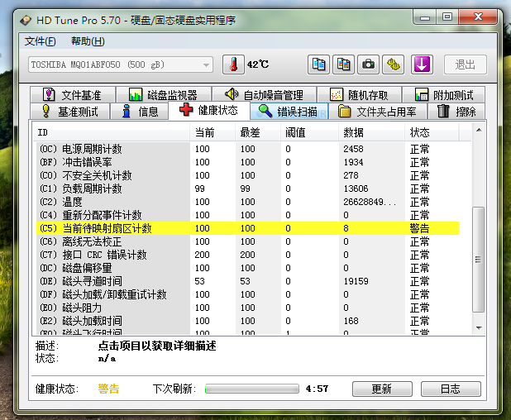Click the data value 19159
Viewport: 511px width, 420px height.
[x=356, y=281]
